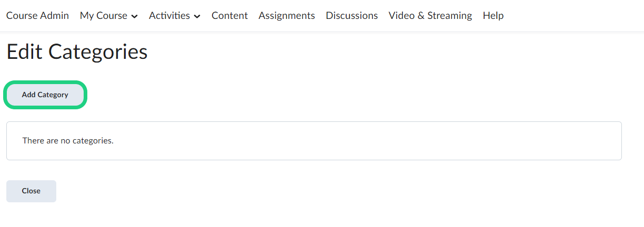Image resolution: width=644 pixels, height=227 pixels.
Task: Expand the Activities chevron arrow
Action: click(x=197, y=16)
